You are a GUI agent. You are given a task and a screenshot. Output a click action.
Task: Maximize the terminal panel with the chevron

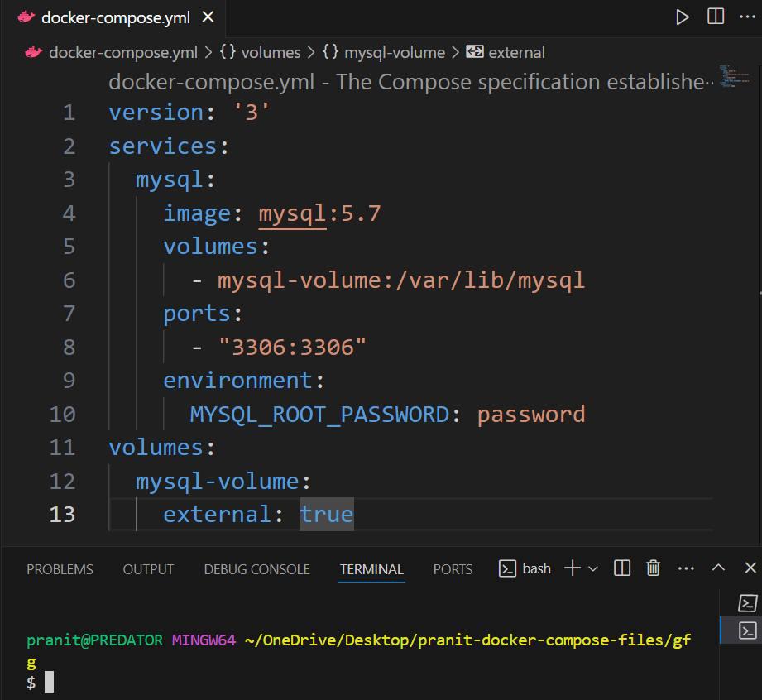point(716,568)
